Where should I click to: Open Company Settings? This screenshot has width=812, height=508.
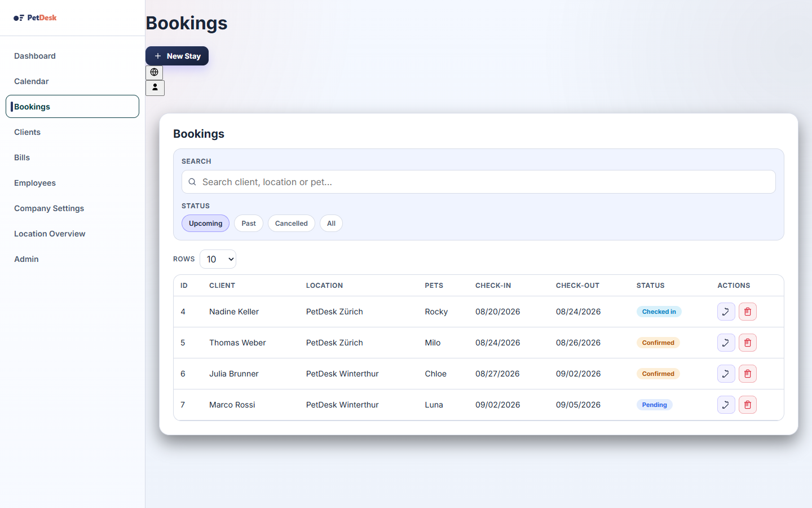(x=72, y=208)
